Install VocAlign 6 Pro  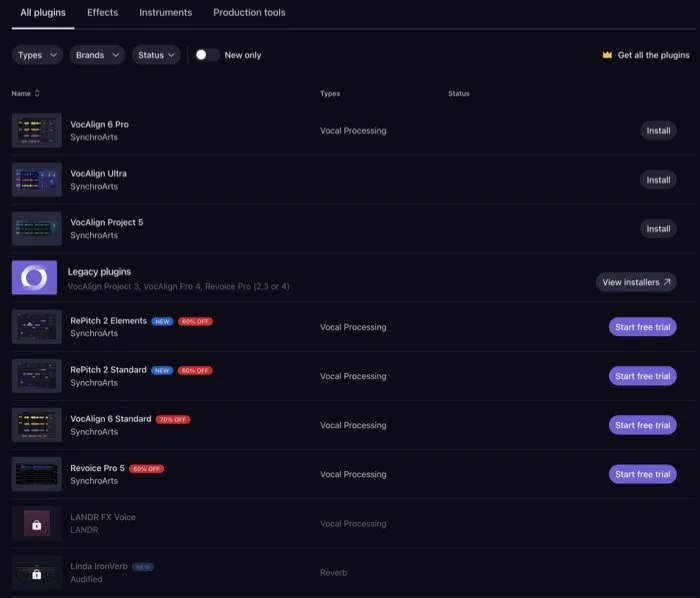point(658,131)
